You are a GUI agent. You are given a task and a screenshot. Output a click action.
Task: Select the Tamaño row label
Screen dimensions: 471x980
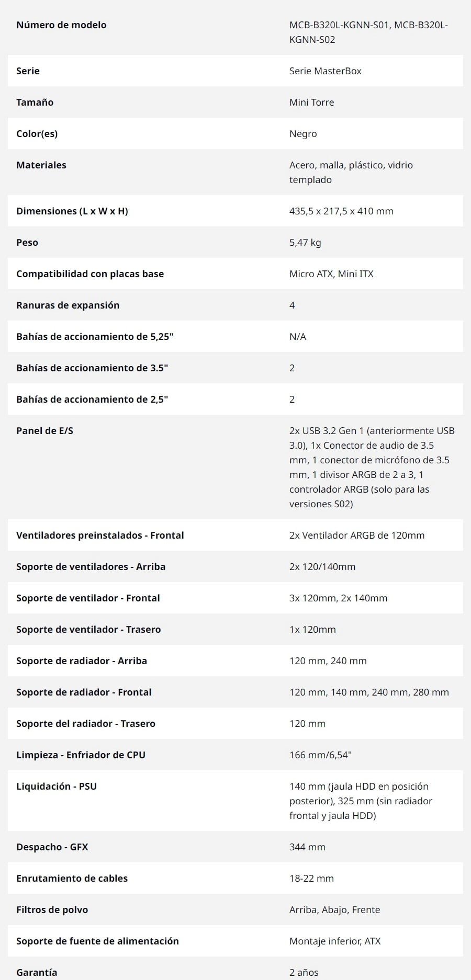click(35, 102)
